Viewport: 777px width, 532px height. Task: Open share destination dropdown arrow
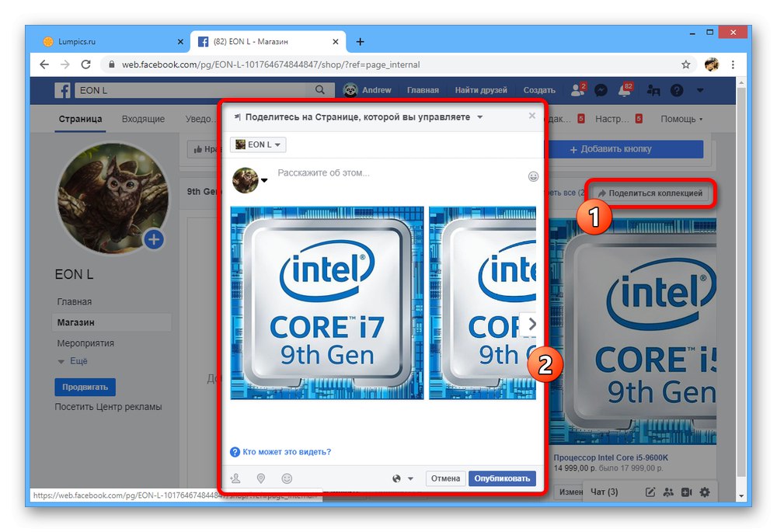coord(479,117)
